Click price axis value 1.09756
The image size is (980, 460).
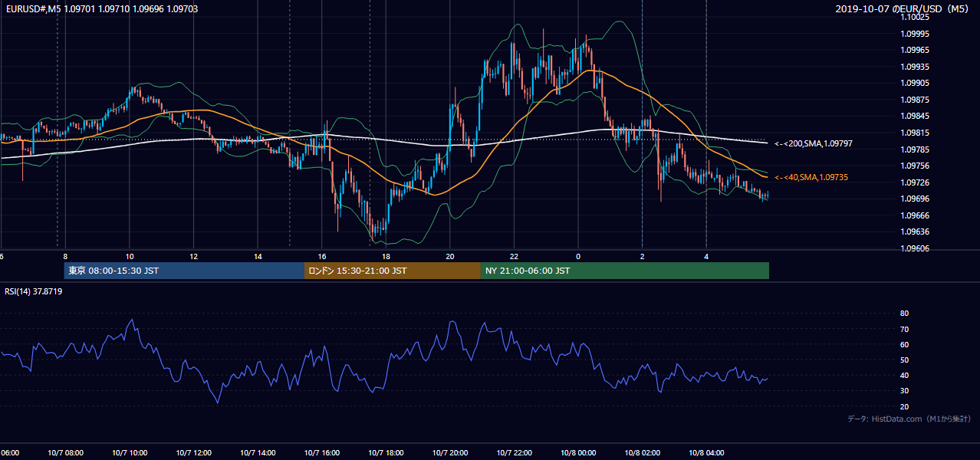(x=915, y=166)
